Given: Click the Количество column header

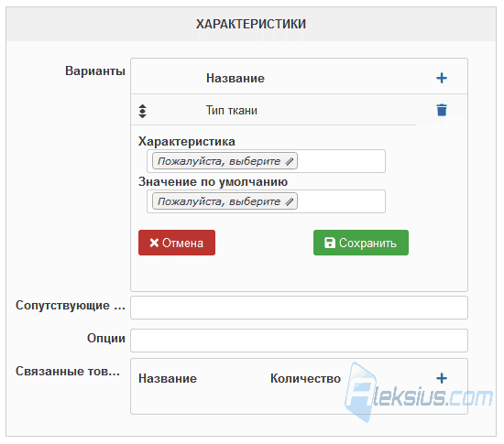Looking at the screenshot, I should tap(305, 378).
